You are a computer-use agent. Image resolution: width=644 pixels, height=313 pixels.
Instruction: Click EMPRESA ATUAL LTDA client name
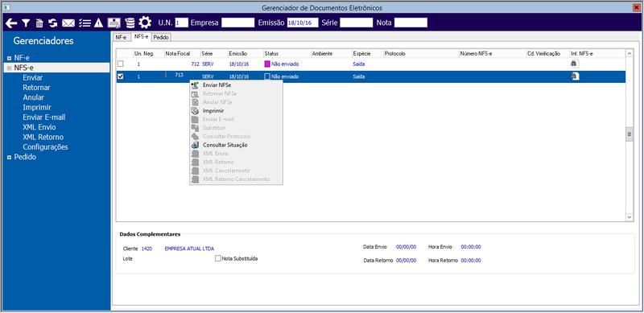tap(189, 249)
